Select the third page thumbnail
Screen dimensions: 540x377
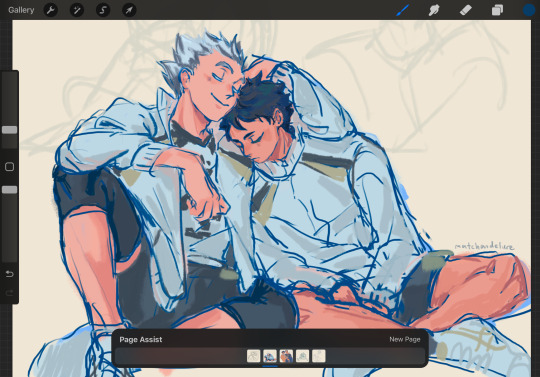tap(286, 356)
